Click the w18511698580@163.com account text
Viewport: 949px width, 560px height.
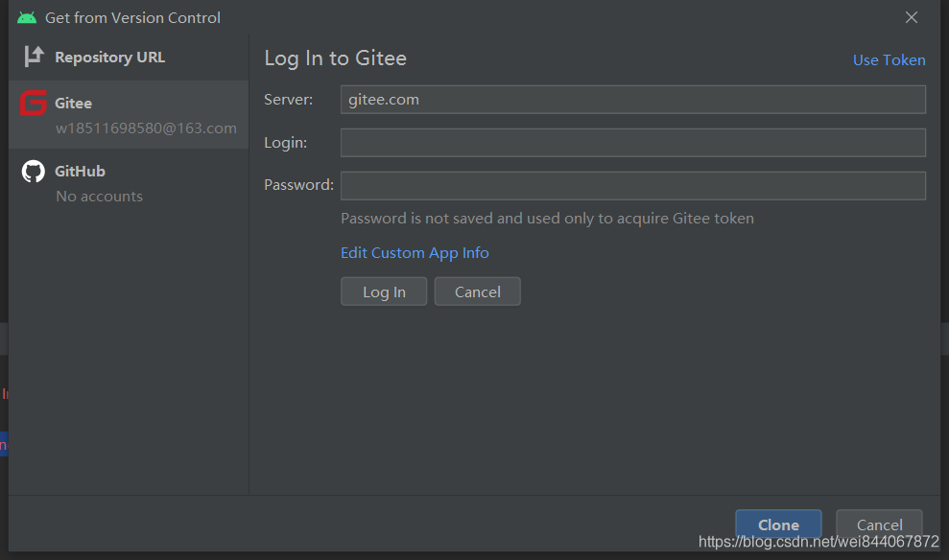pyautogui.click(x=146, y=128)
